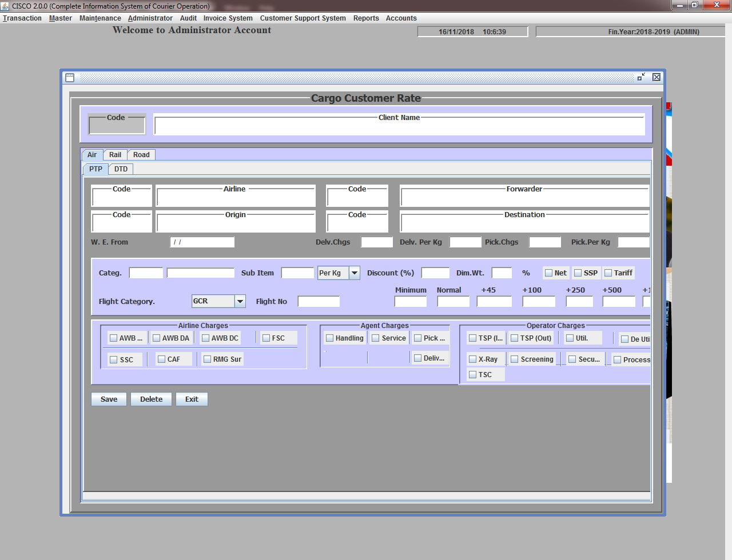
Task: Click the +100 rate field
Action: coord(539,302)
